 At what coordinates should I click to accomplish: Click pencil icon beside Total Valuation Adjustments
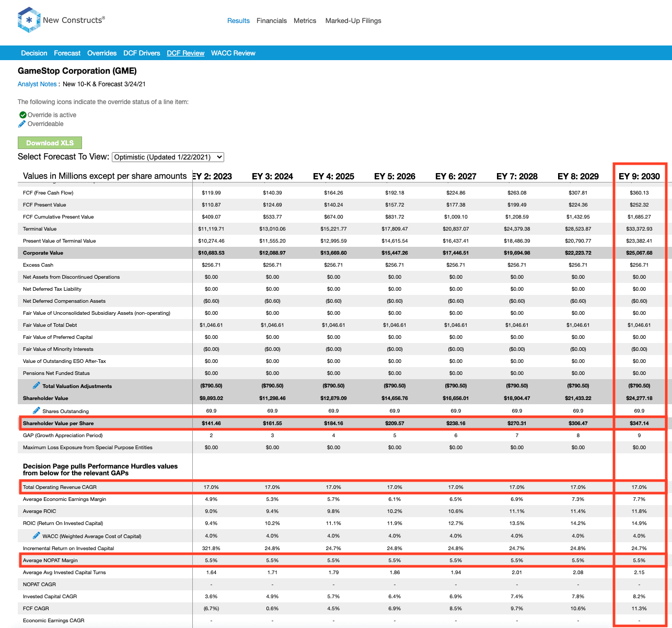point(36,385)
